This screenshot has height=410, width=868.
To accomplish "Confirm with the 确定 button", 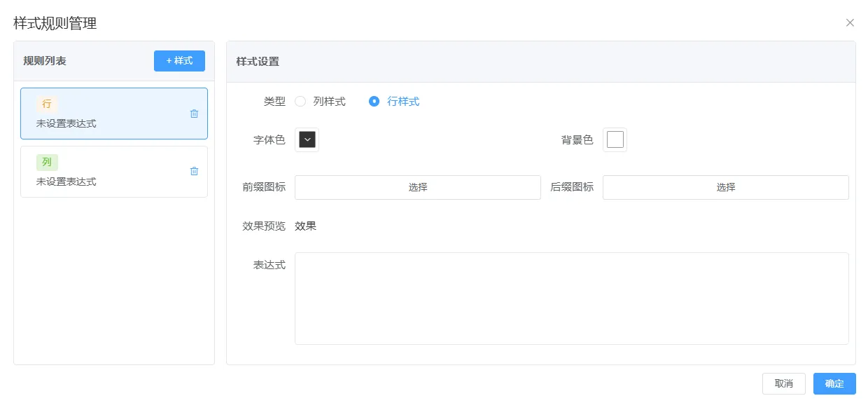I will click(x=834, y=384).
